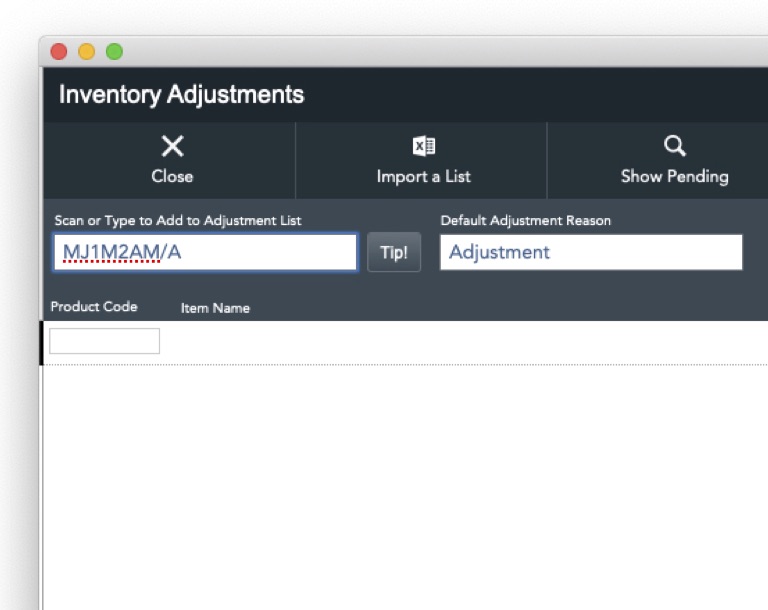Select the empty Product Code cell in first row
Viewport: 768px width, 610px height.
click(x=104, y=341)
